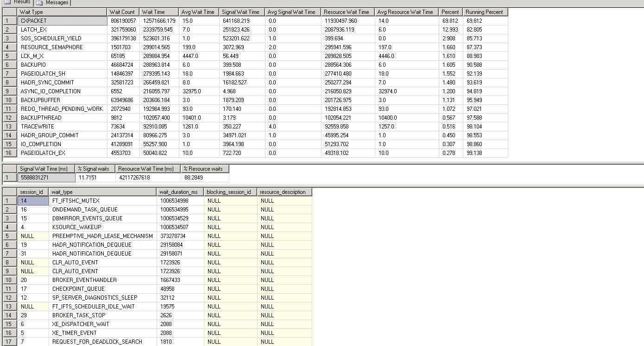Click the Wait Count column header
Image resolution: width=644 pixels, height=346 pixels.
tap(123, 12)
